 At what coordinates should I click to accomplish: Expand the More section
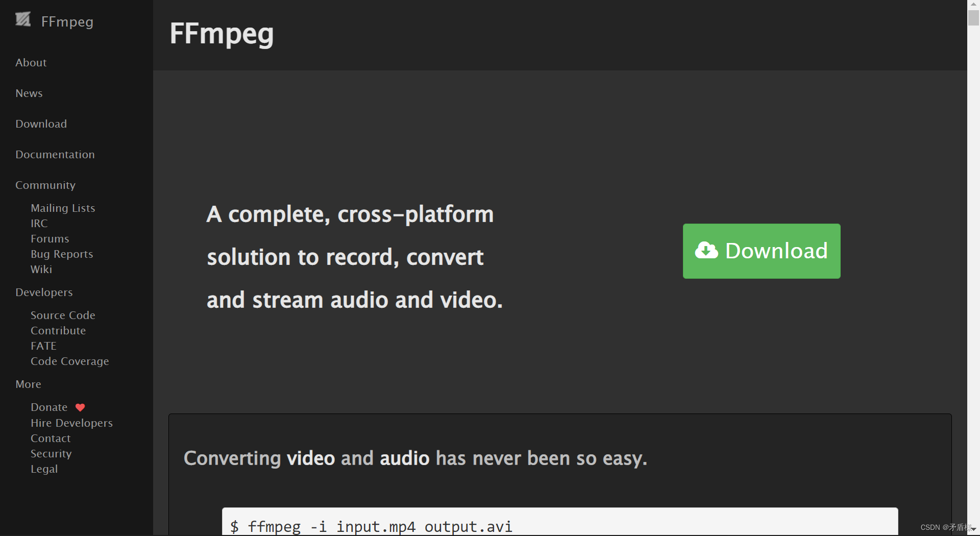pyautogui.click(x=28, y=384)
